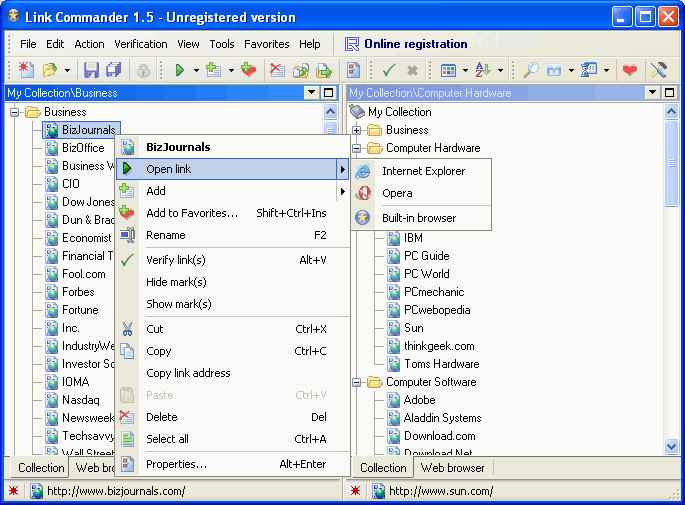This screenshot has height=505, width=685.
Task: Click the View mode grid toolbar icon
Action: (449, 70)
